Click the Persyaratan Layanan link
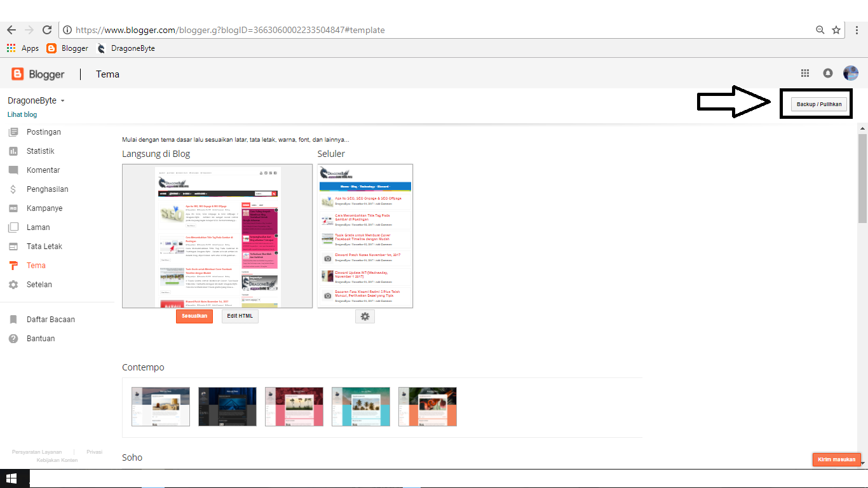The image size is (868, 488). [37, 452]
